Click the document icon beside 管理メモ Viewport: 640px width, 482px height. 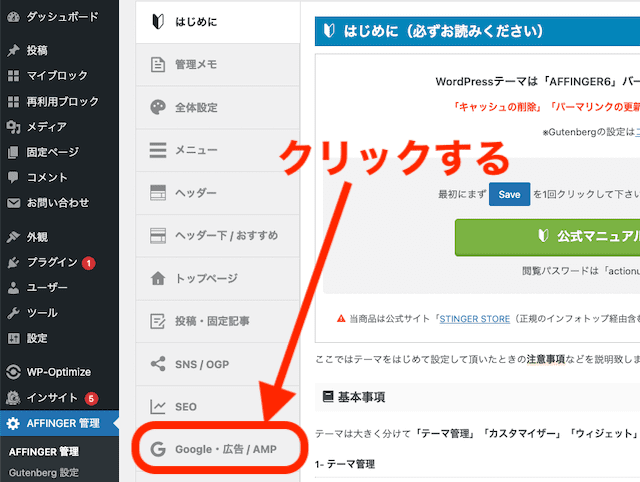(158, 64)
